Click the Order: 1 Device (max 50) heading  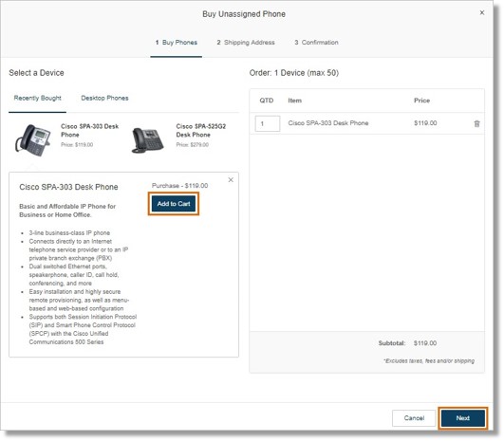[294, 73]
